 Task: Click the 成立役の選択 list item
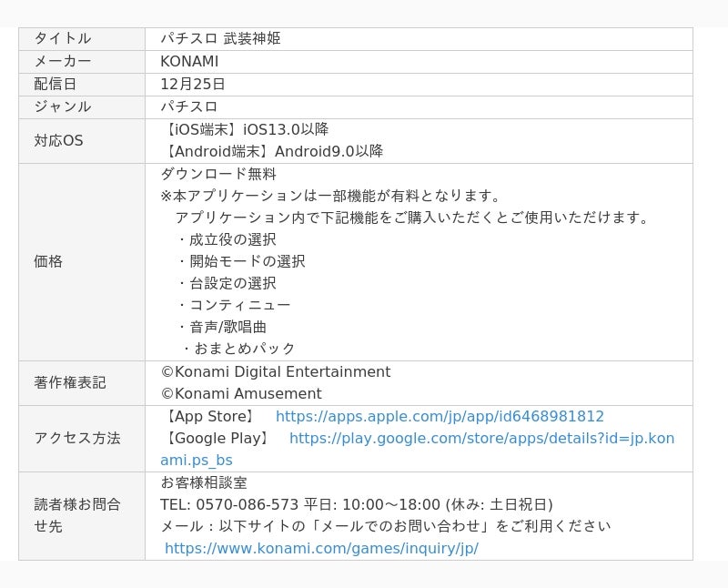tap(232, 239)
